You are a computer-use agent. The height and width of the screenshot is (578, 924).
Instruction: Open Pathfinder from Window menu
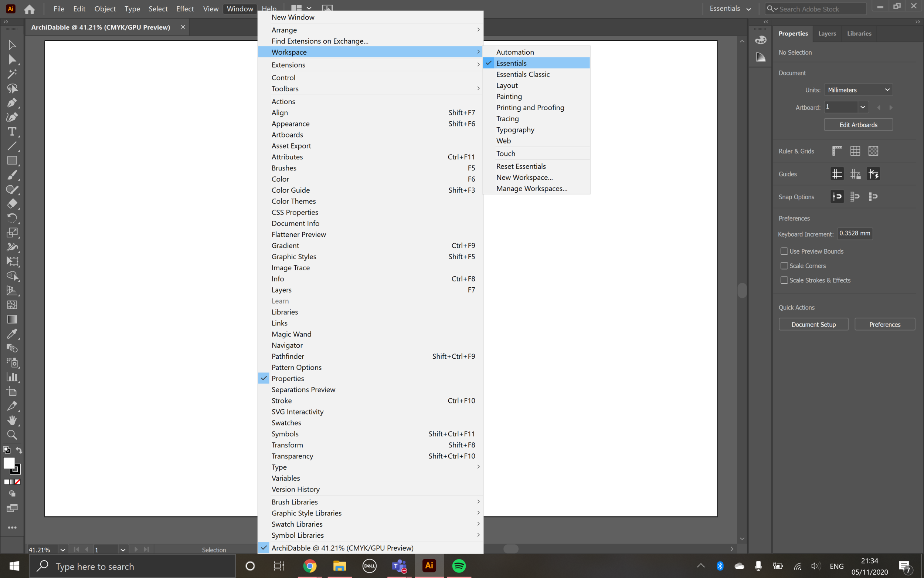(x=370, y=356)
